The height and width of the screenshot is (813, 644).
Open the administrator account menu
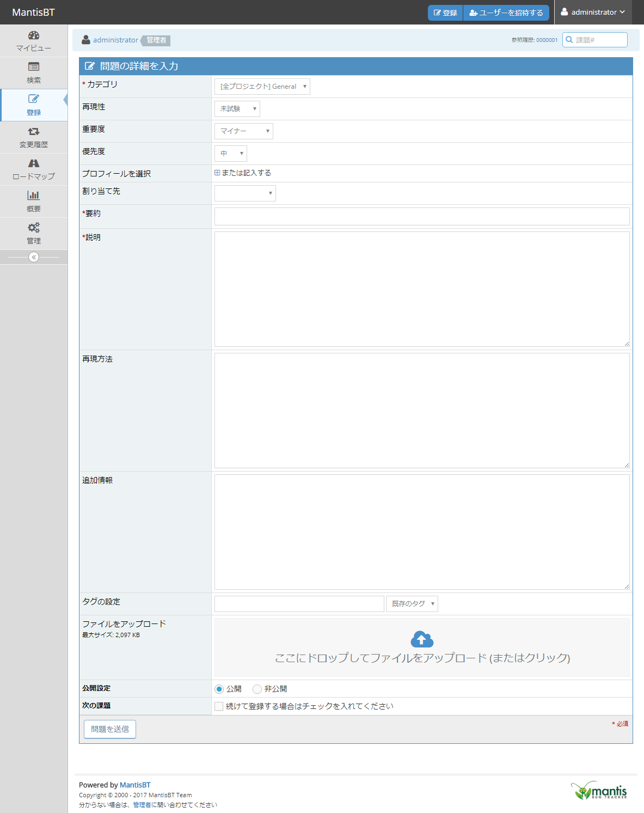(x=593, y=12)
